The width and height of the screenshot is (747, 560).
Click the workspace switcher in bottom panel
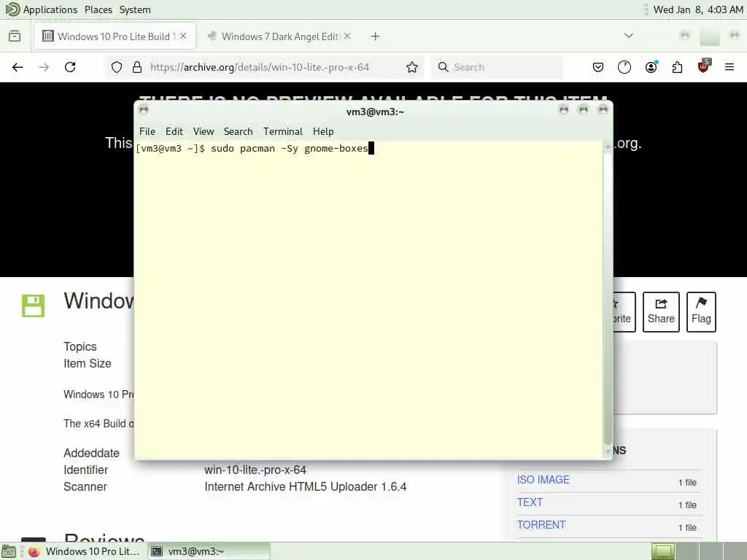[698, 552]
